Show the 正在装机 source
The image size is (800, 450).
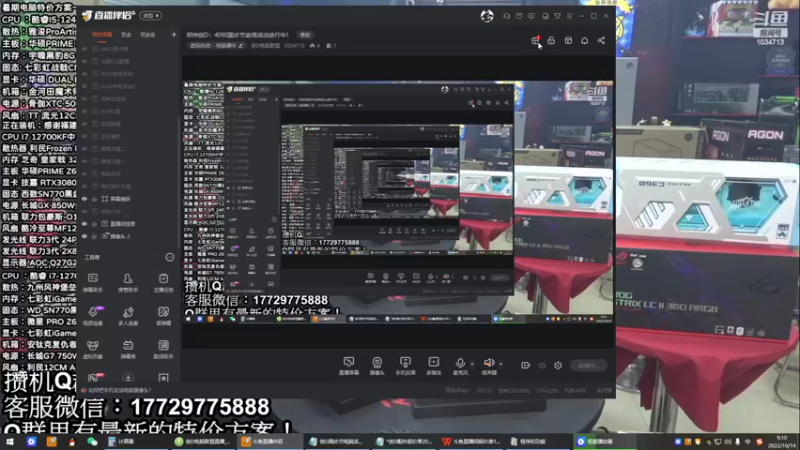[x=85, y=136]
